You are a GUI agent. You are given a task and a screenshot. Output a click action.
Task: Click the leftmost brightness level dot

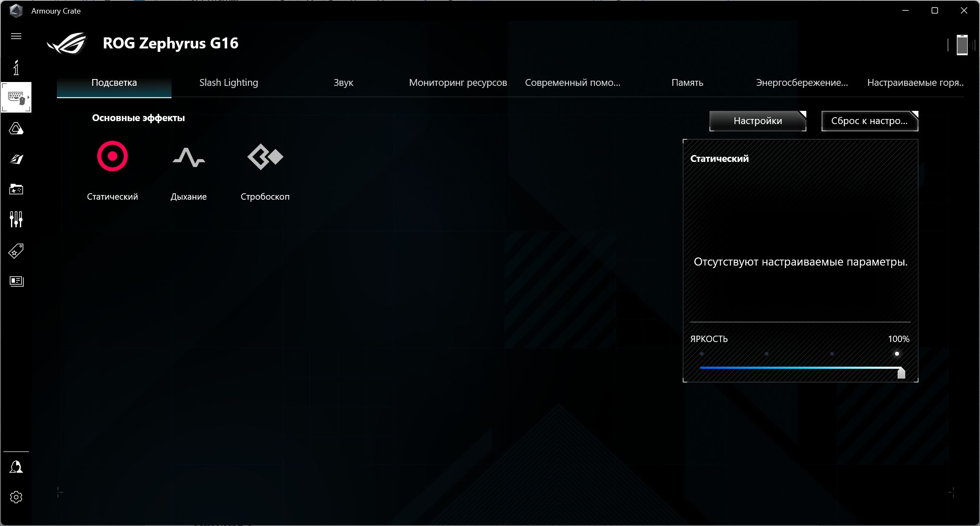point(702,353)
